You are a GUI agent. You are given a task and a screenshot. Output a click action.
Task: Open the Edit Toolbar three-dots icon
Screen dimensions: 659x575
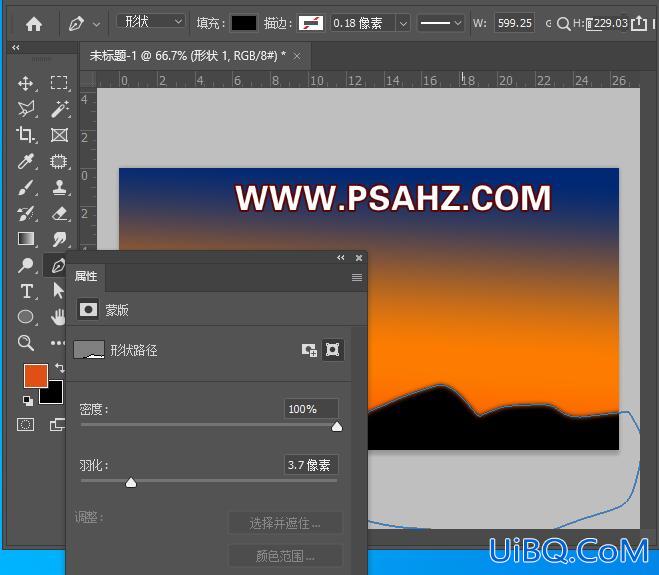[58, 343]
